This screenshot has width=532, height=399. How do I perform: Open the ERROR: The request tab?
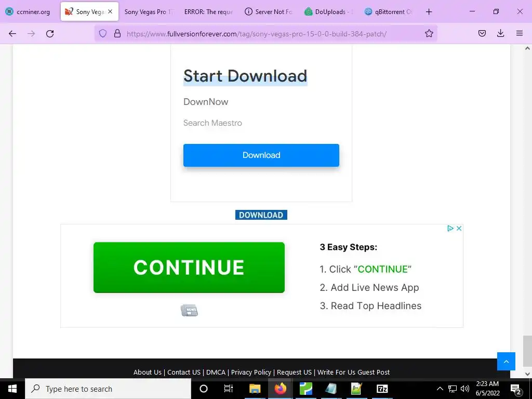(x=208, y=12)
